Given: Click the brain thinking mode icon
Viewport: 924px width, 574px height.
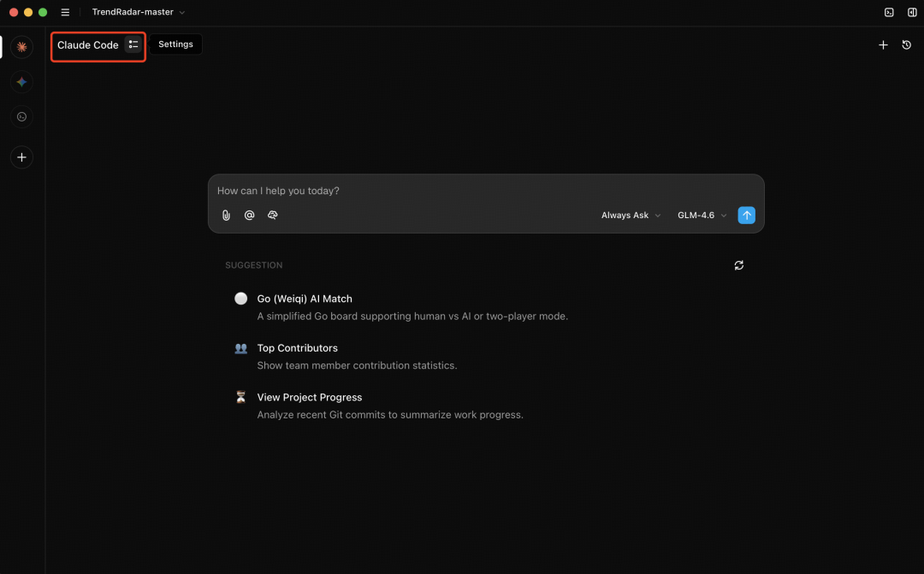Looking at the screenshot, I should 272,216.
